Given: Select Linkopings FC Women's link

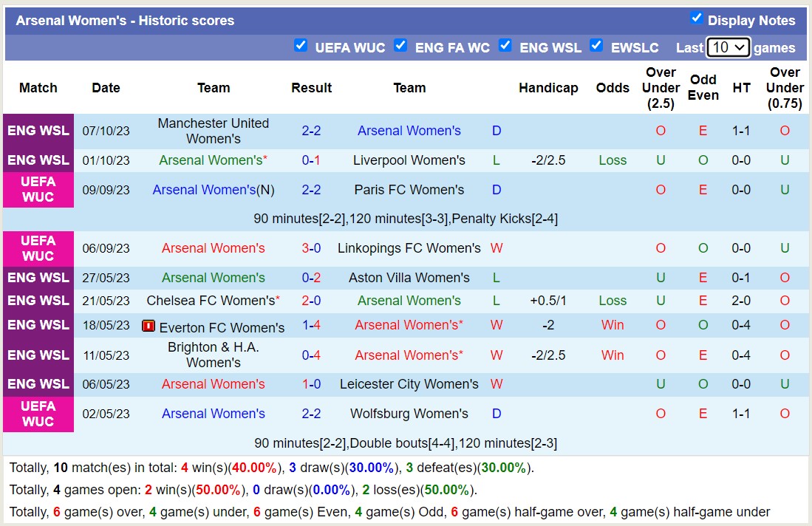Looking at the screenshot, I should 409,248.
